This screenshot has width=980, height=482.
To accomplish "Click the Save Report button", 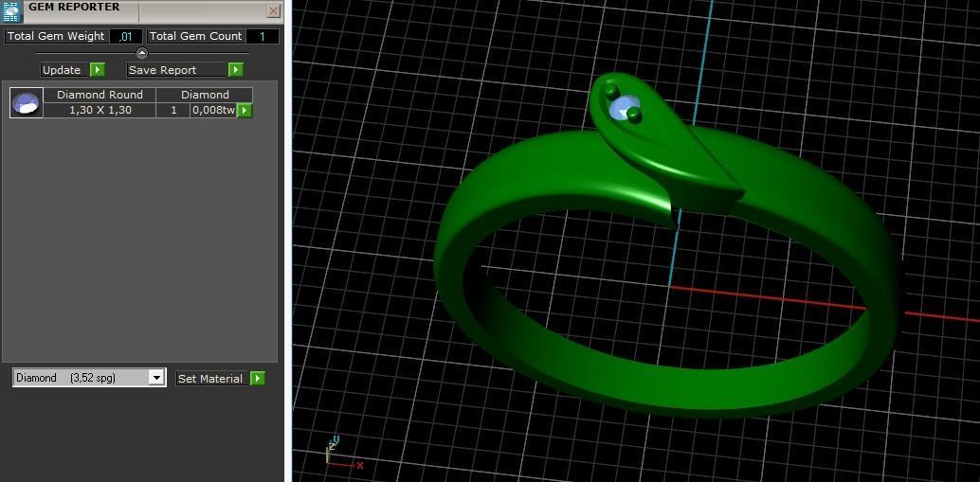I will point(176,70).
